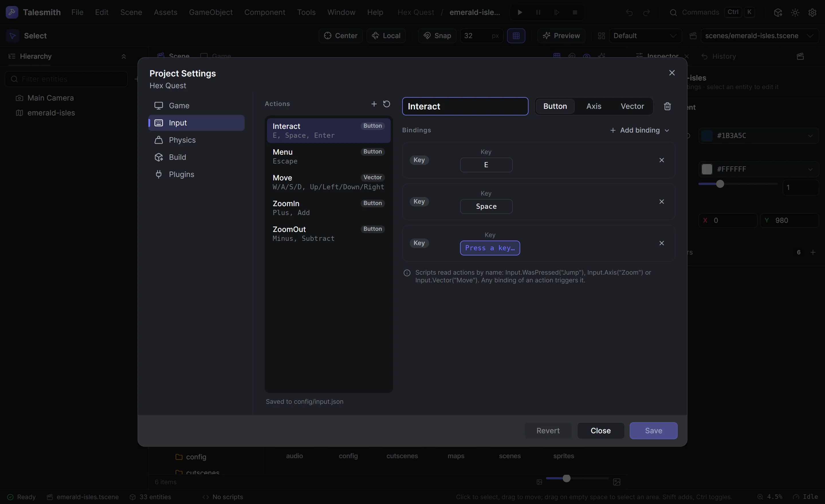Set action type to Axis
Viewport: 825px width, 504px height.
pyautogui.click(x=594, y=107)
